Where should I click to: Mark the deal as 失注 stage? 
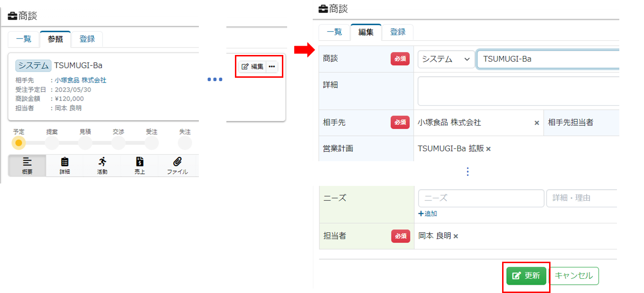(x=185, y=143)
